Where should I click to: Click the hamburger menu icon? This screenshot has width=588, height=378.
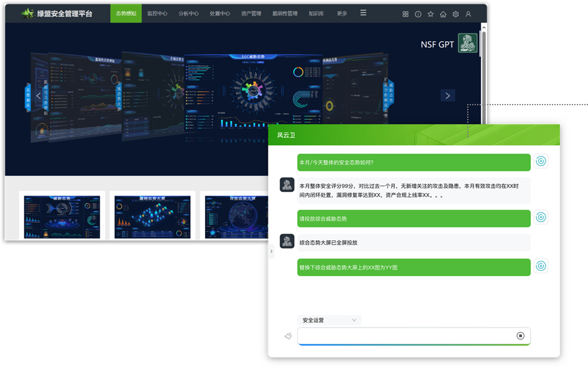[363, 12]
